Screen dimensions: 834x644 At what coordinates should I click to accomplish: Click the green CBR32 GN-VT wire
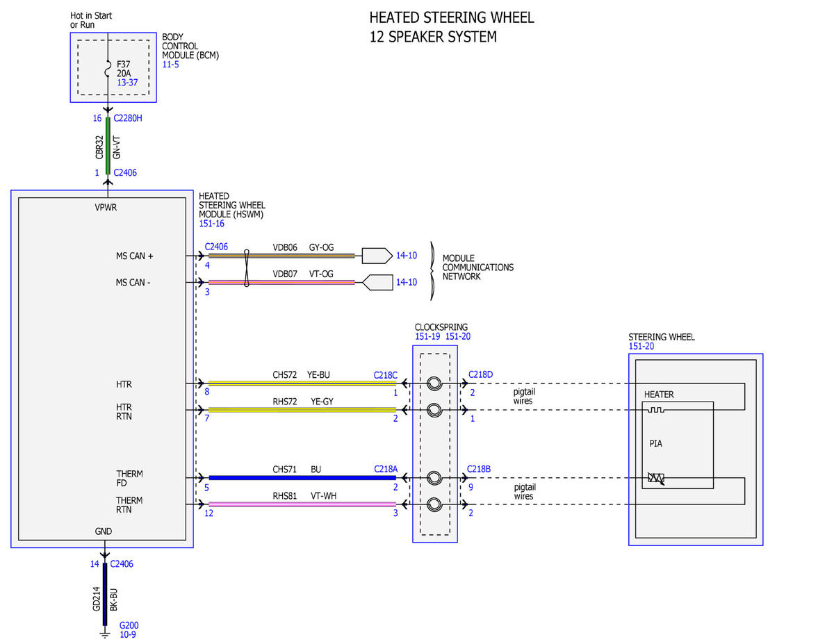(108, 147)
